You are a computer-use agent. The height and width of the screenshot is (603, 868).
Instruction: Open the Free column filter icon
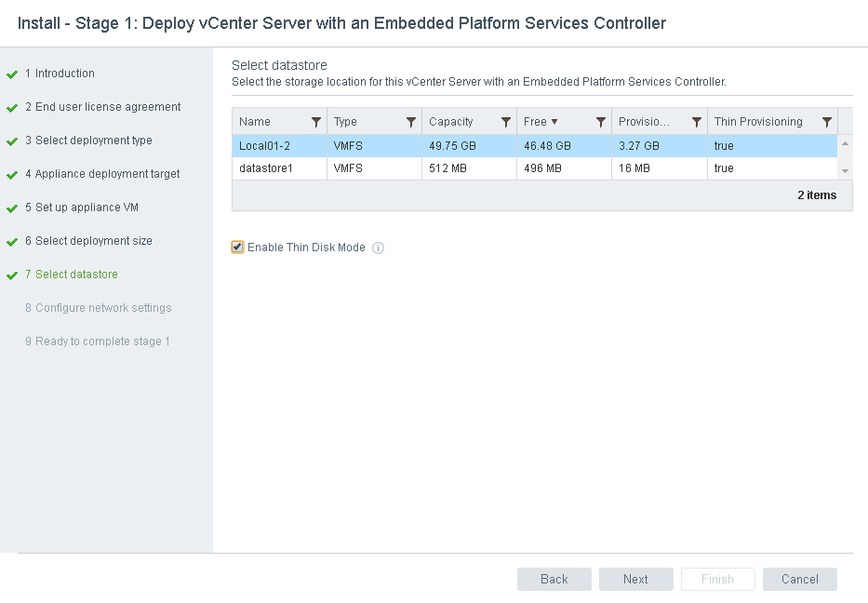[x=601, y=122]
